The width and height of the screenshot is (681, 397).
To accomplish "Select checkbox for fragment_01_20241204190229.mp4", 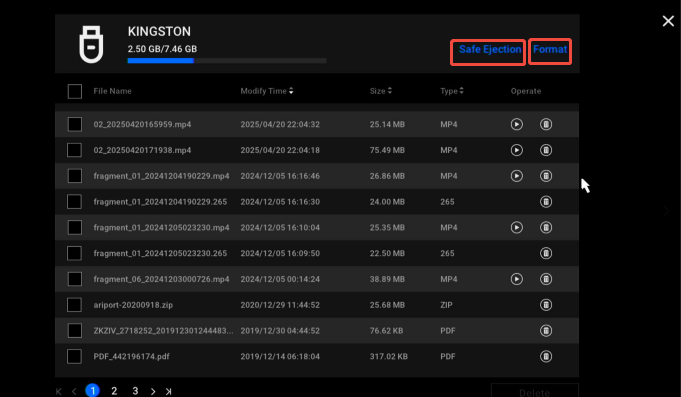I will click(75, 176).
